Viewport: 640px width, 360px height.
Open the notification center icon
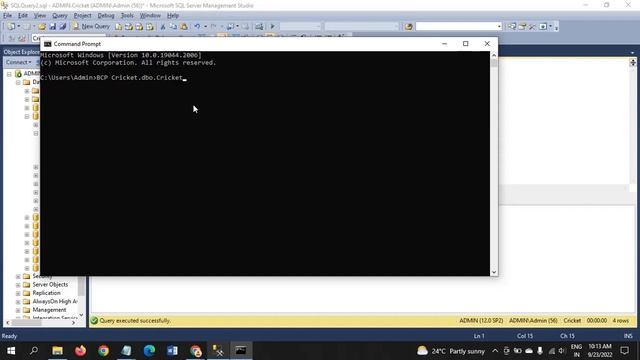pyautogui.click(x=624, y=351)
